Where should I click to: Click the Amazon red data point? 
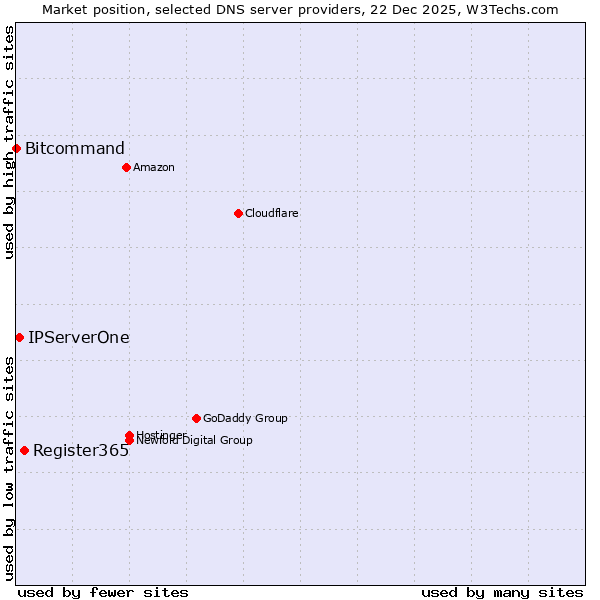point(127,167)
